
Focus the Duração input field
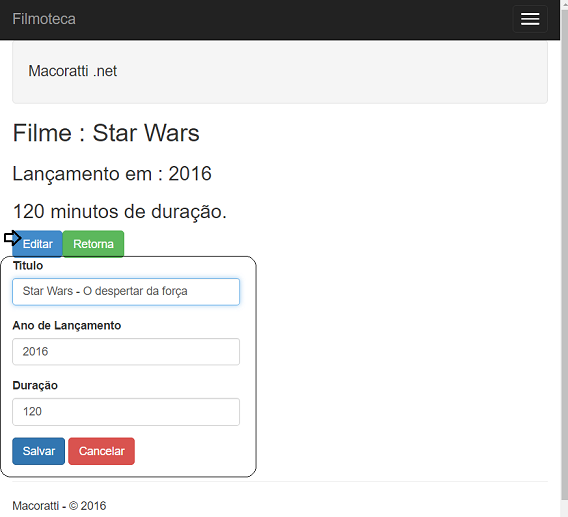126,412
